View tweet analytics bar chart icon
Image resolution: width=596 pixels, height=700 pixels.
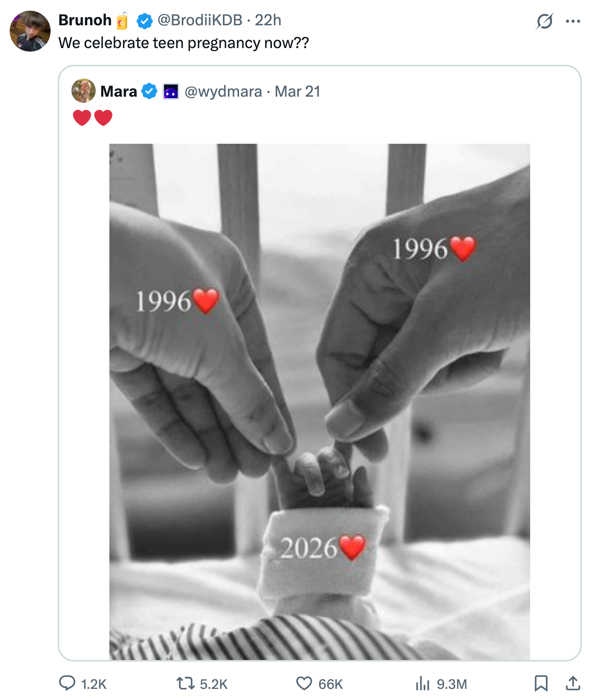click(422, 684)
